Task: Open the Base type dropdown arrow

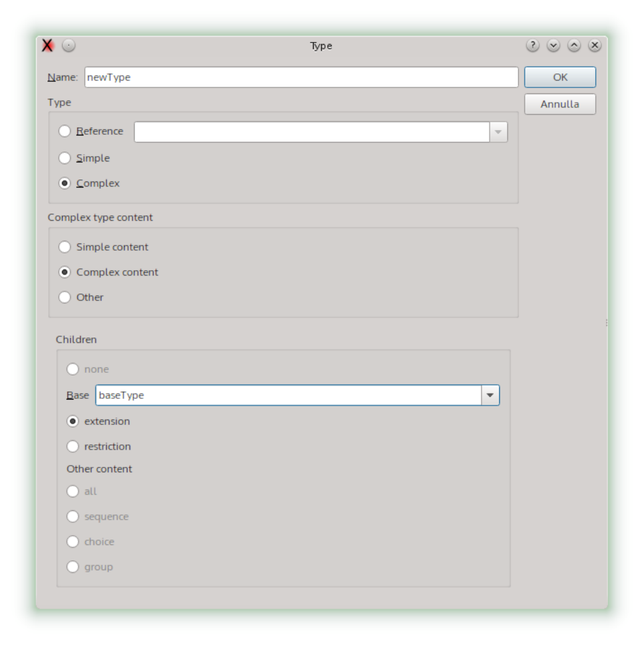Action: [490, 396]
